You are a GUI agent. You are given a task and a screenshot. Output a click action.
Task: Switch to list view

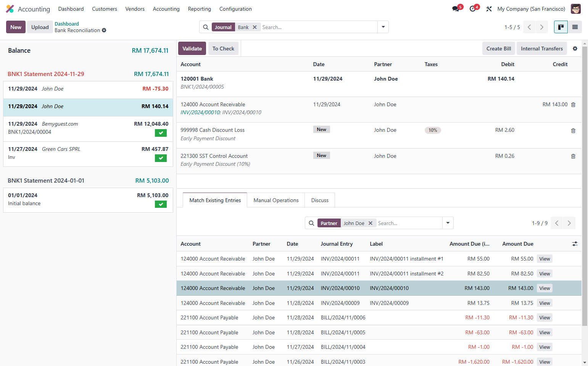click(575, 27)
